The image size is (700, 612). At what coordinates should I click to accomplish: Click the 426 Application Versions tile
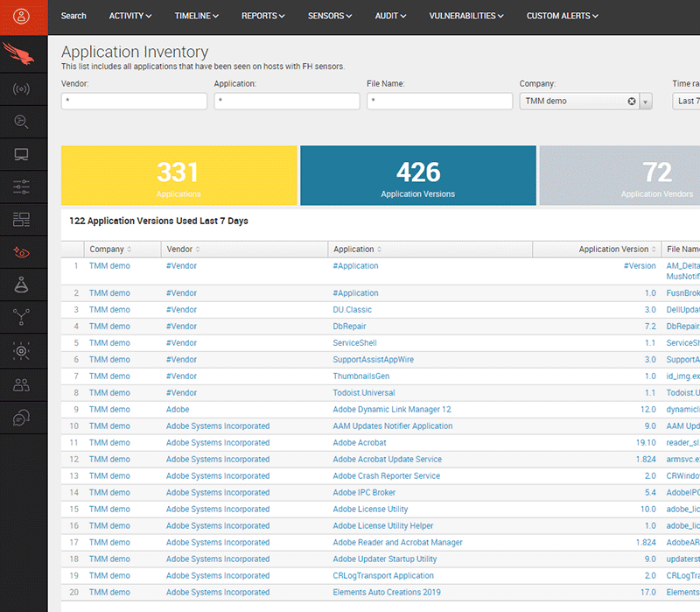418,176
